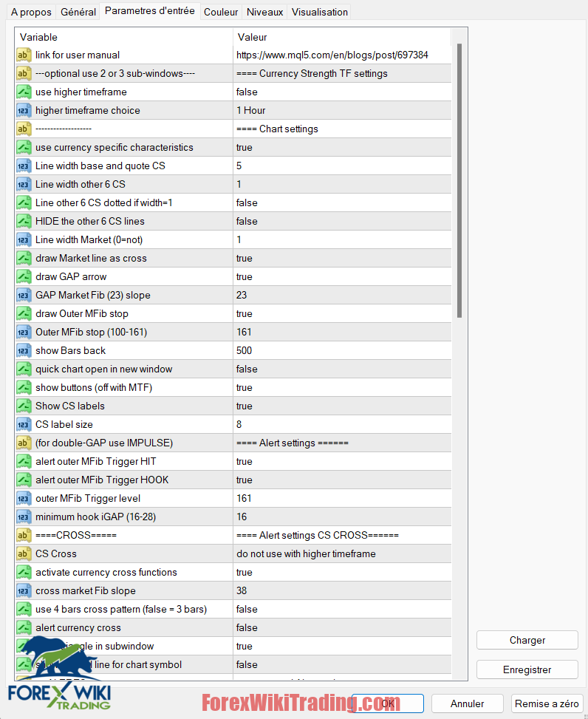Click the 'Valeur' column header
Screen dimensions: 588x719
(x=342, y=37)
